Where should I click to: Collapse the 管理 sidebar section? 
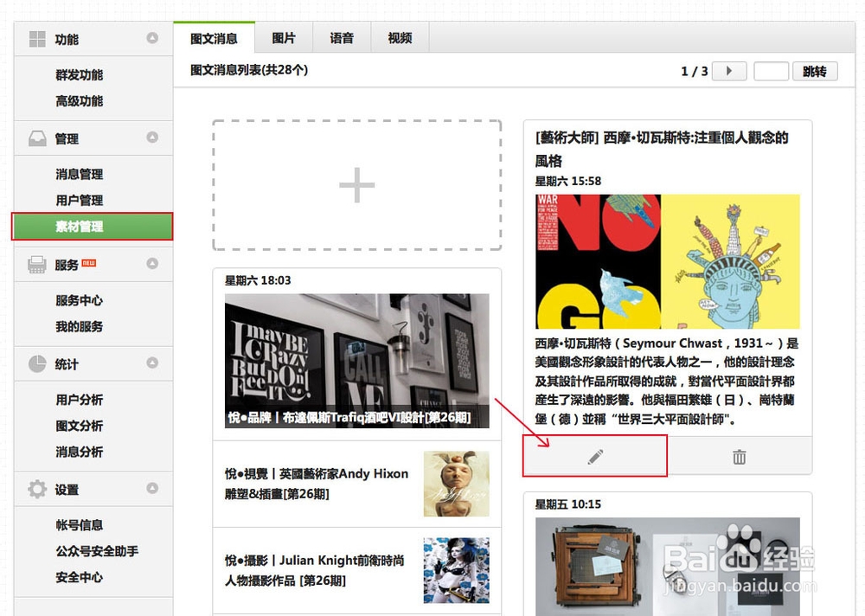[152, 138]
